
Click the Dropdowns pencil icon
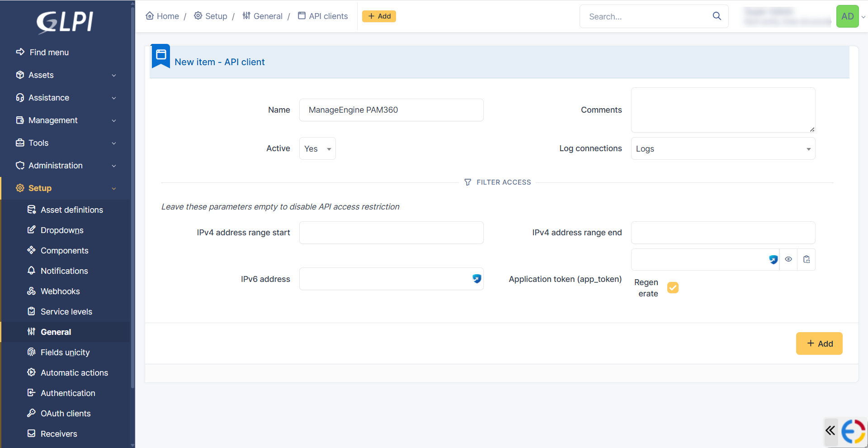click(31, 229)
